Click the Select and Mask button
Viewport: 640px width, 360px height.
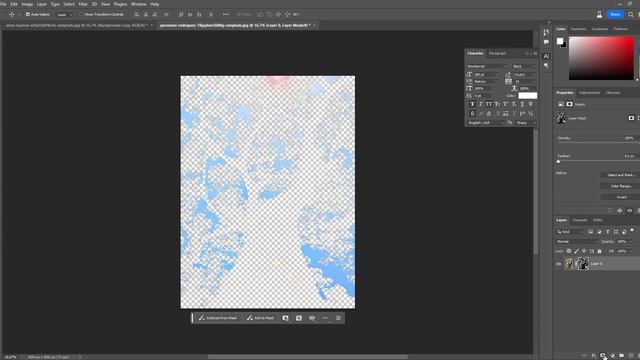point(621,175)
